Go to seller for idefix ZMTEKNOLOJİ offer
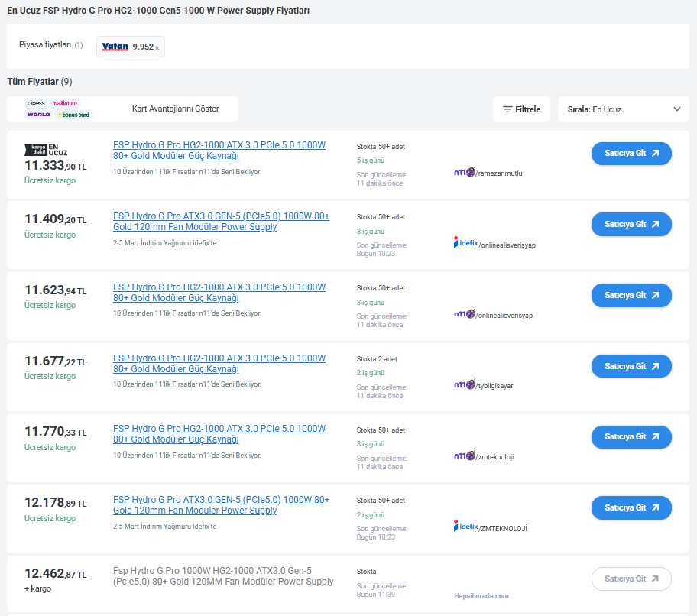 [631, 507]
